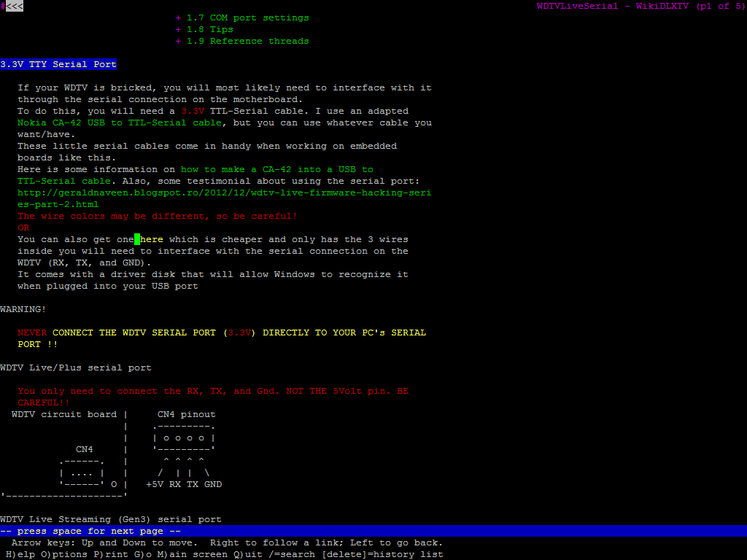Click 'H)elp' in the bottom command line

(20, 554)
